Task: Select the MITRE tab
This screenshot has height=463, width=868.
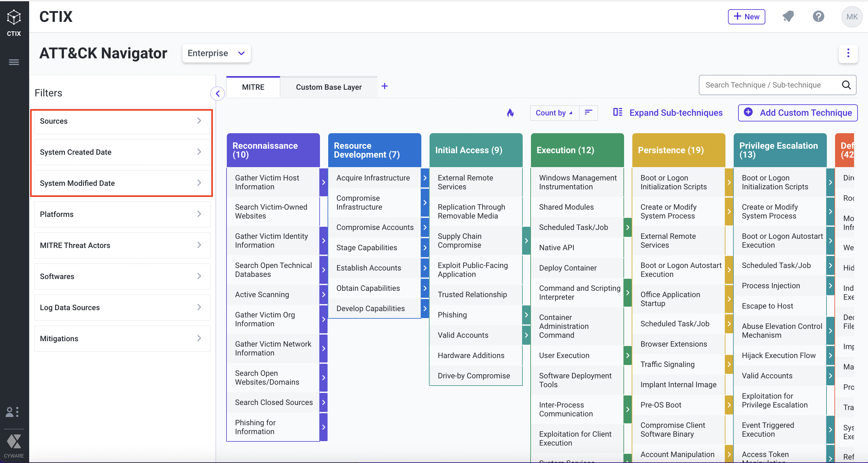Action: [253, 87]
